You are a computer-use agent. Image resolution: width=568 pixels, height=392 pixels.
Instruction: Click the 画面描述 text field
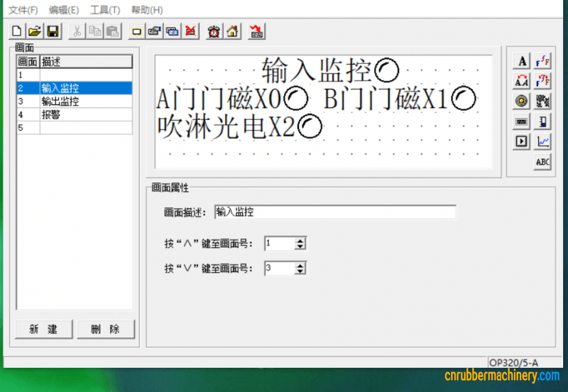[334, 212]
